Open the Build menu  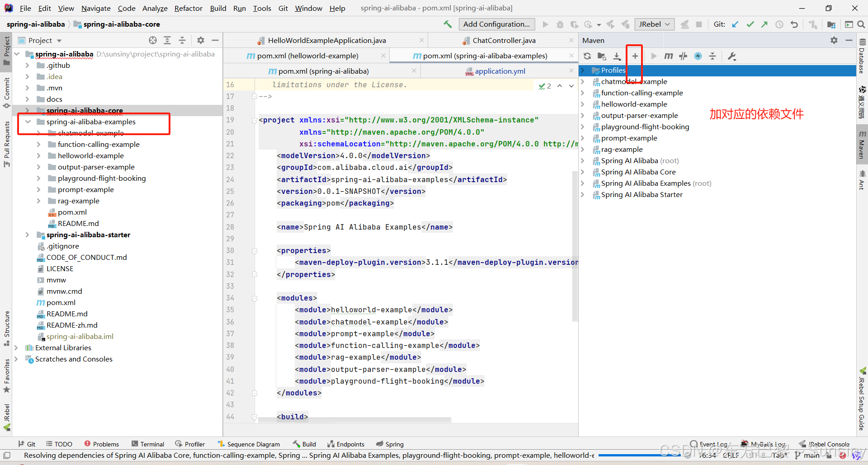pos(218,8)
